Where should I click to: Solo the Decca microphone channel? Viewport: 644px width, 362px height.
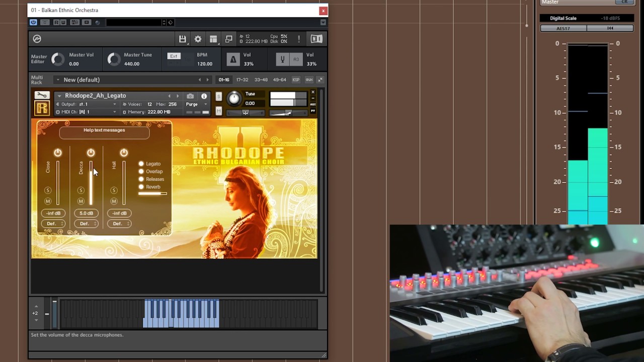pyautogui.click(x=80, y=190)
